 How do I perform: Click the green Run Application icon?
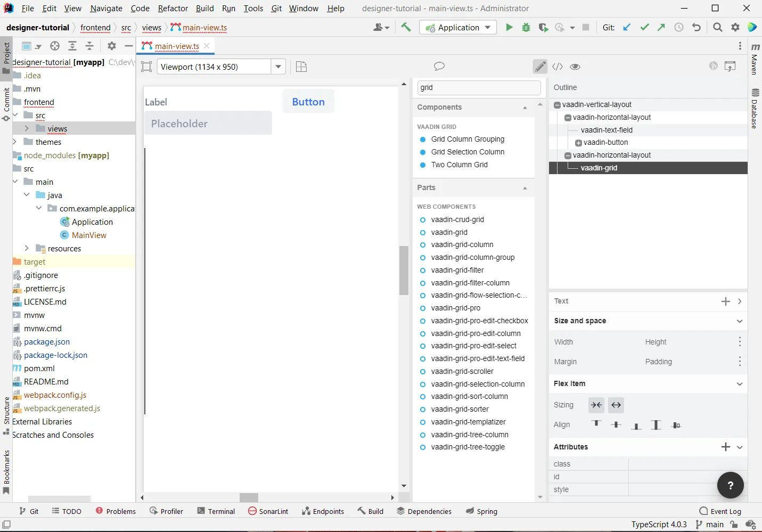click(509, 28)
